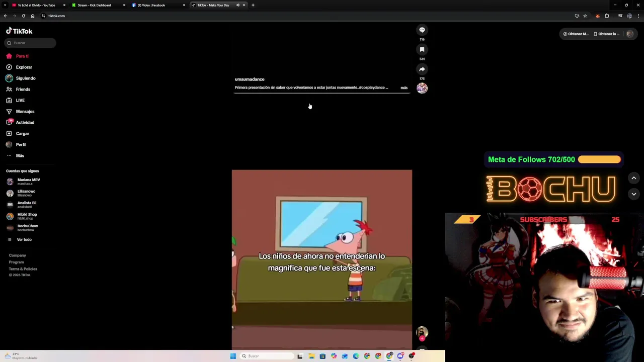The width and height of the screenshot is (644, 362).
Task: Select the TikTok - Make Your Day tab
Action: coord(213,5)
